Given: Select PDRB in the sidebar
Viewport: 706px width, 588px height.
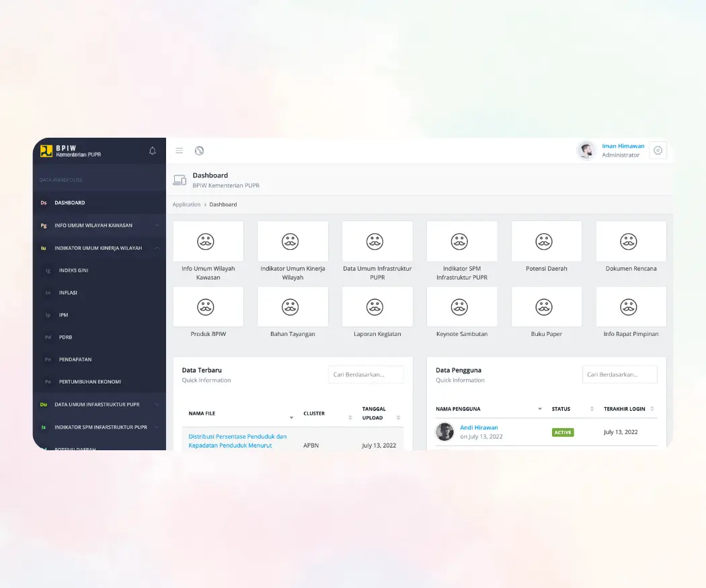Looking at the screenshot, I should tap(65, 337).
